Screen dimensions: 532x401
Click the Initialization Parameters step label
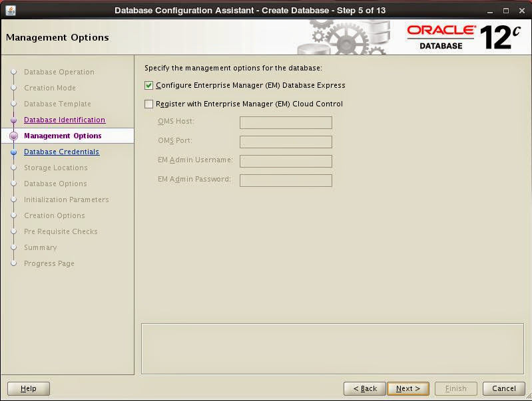click(x=67, y=200)
